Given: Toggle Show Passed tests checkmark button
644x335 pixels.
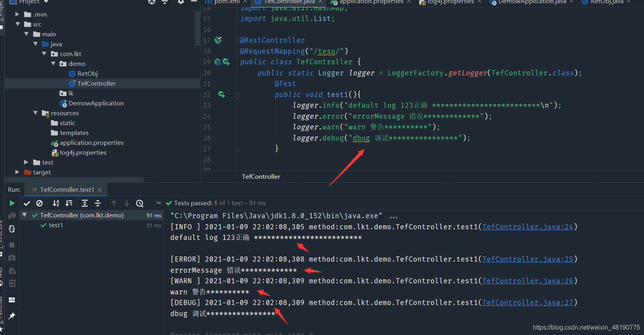Looking at the screenshot, I should click(27, 203).
